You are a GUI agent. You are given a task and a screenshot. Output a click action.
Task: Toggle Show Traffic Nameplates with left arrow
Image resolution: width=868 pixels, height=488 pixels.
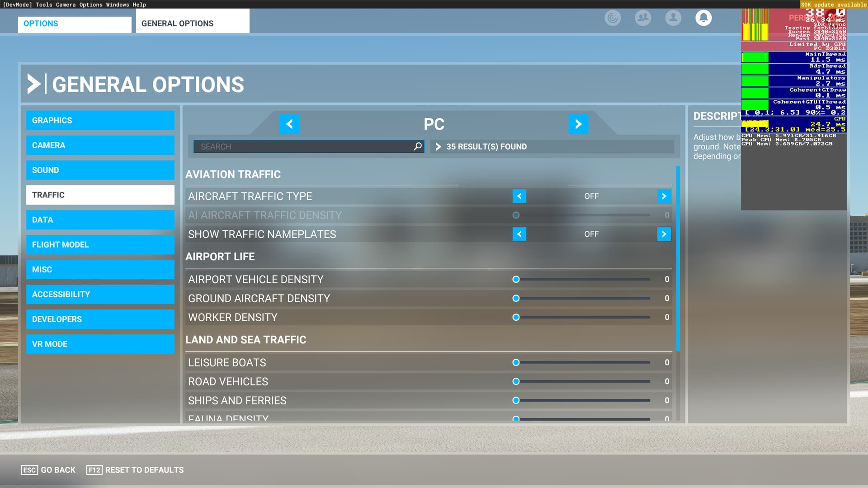519,234
